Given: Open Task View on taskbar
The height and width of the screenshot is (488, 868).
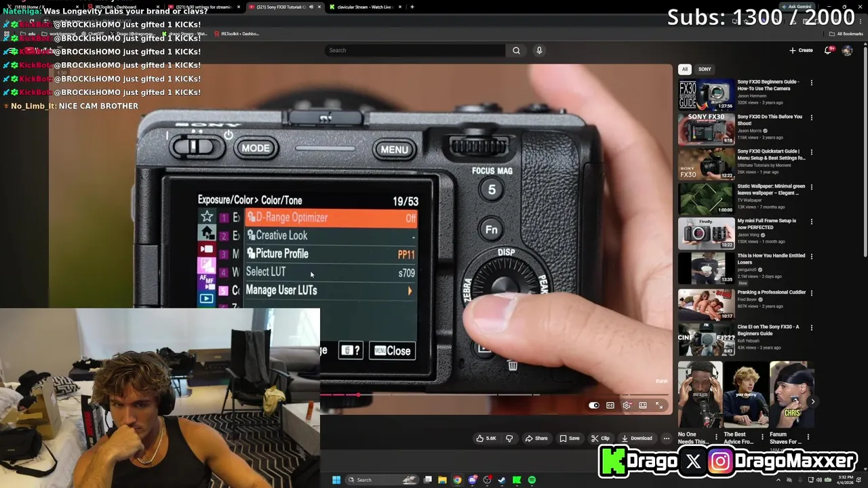Looking at the screenshot, I should 428,480.
